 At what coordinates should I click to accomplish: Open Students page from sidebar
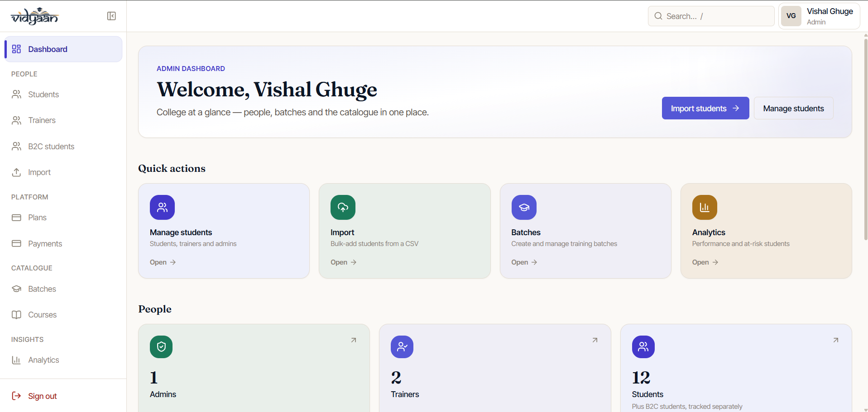[63, 94]
